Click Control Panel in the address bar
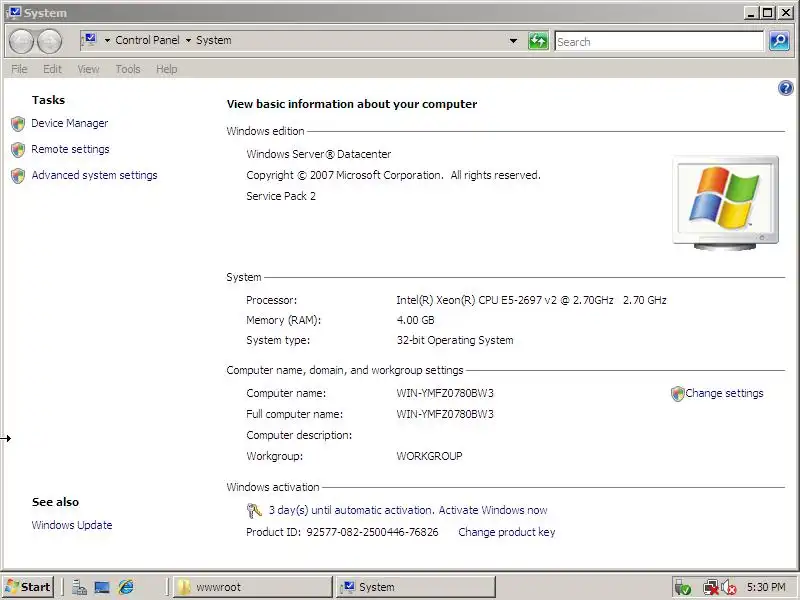The image size is (800, 600). coord(147,40)
